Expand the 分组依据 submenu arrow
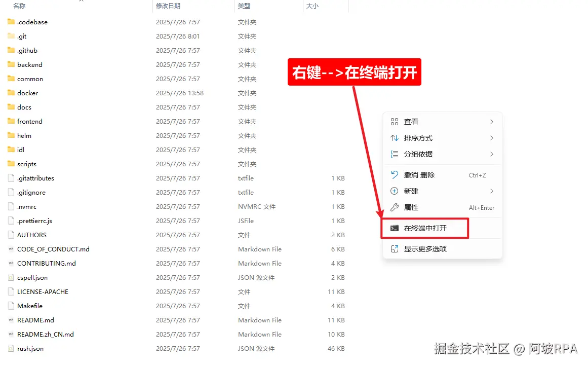The height and width of the screenshot is (366, 588). pyautogui.click(x=492, y=154)
